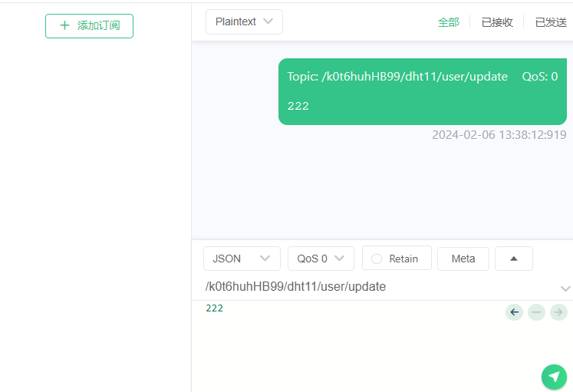Click the middle minus history icon
The image size is (573, 392).
click(x=536, y=312)
